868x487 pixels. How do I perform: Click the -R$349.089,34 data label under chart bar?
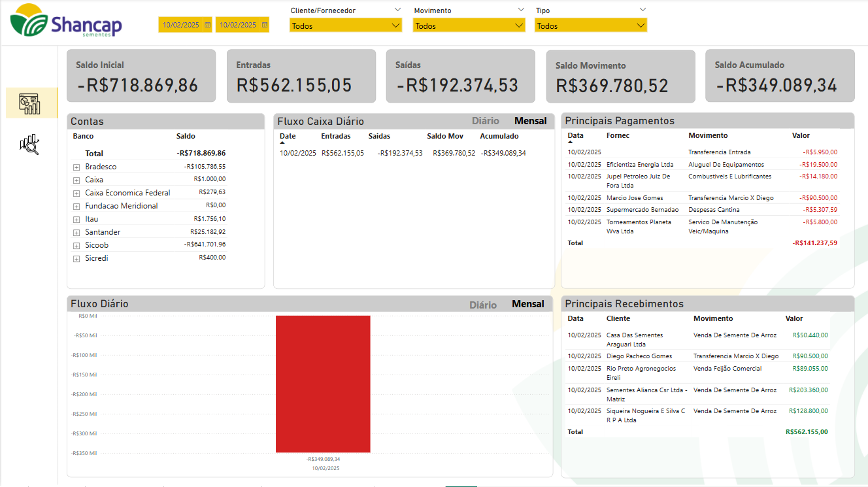click(x=324, y=459)
